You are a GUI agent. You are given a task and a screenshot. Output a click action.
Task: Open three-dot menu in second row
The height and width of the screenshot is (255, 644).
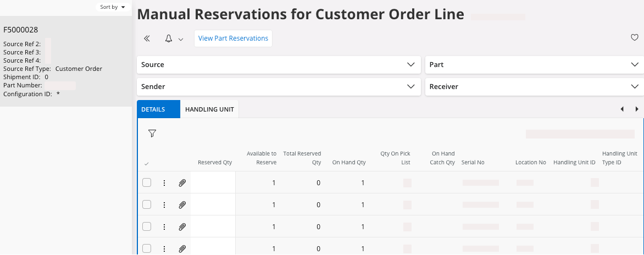(164, 204)
